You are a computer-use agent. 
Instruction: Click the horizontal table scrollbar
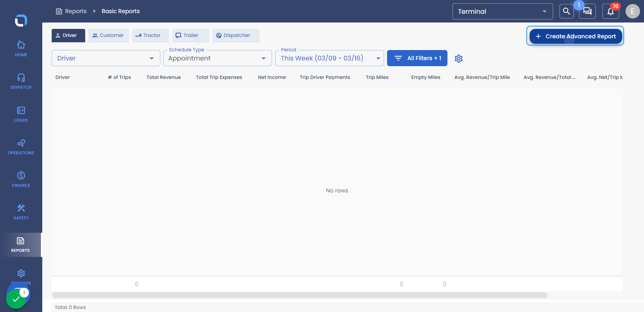(x=300, y=295)
